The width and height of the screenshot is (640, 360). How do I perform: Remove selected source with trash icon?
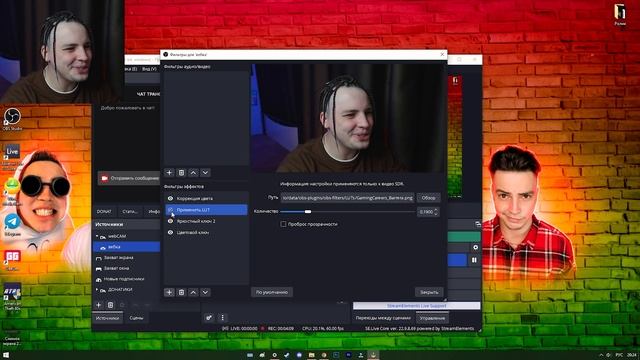(110, 305)
